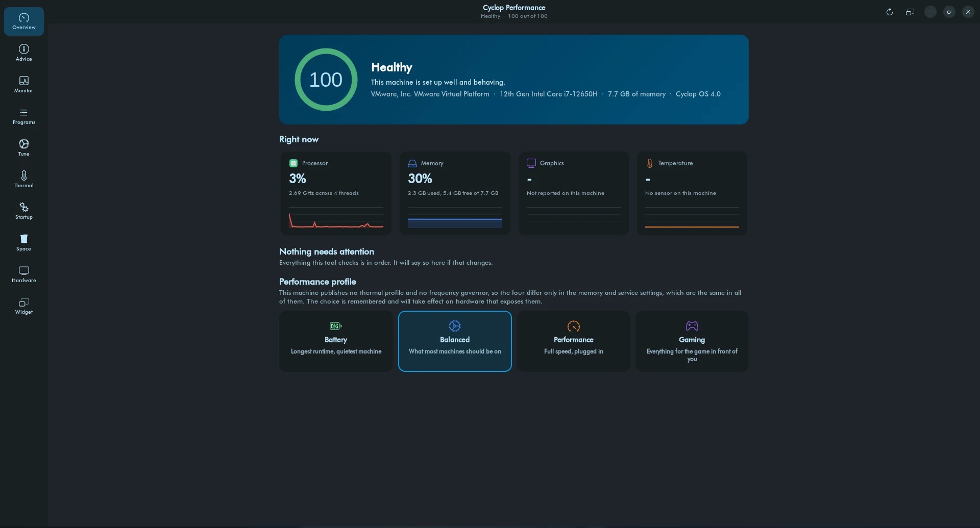Select the Balanced performance profile label

(455, 340)
